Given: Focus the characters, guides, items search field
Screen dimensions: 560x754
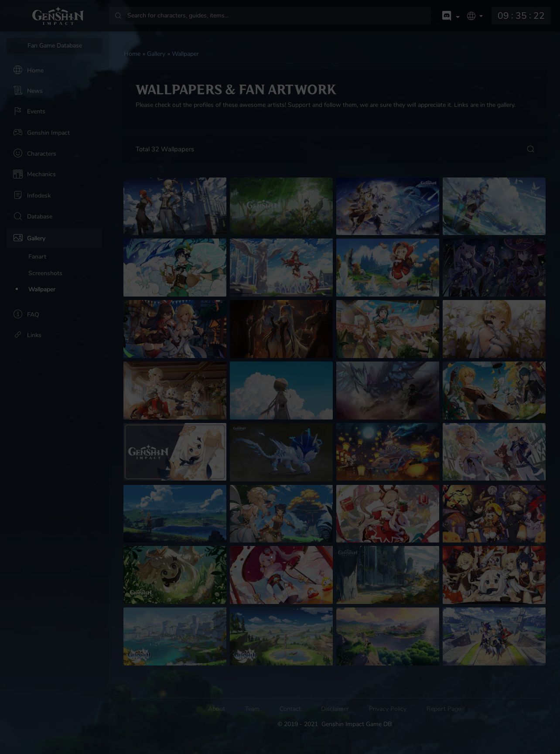Looking at the screenshot, I should click(x=270, y=16).
